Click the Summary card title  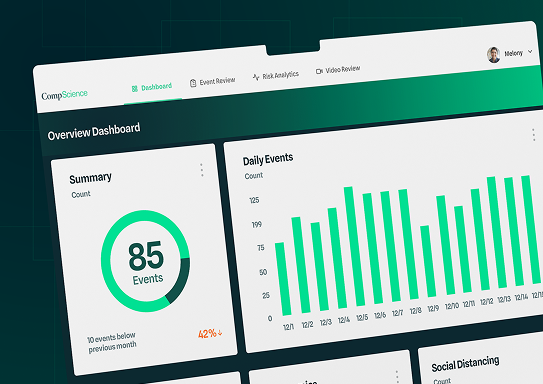point(90,178)
